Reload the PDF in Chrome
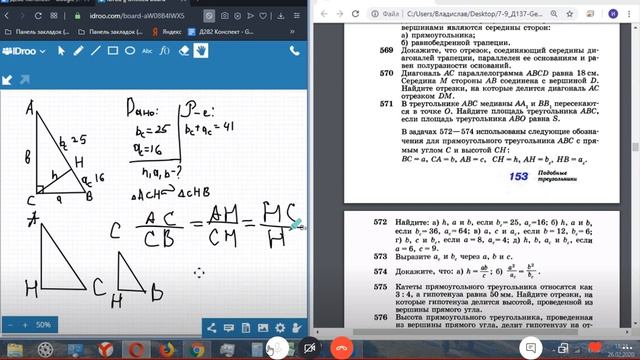The image size is (640, 360). pyautogui.click(x=356, y=13)
